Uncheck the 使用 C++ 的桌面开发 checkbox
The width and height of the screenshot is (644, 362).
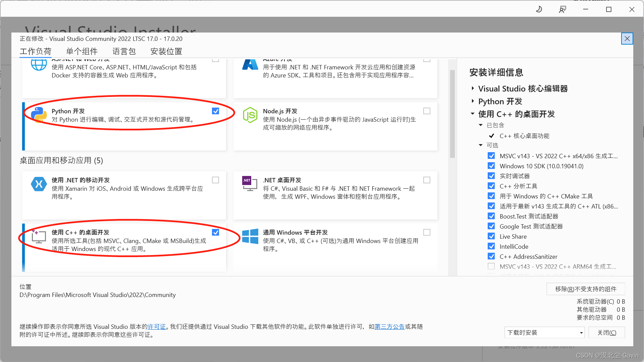[216, 232]
